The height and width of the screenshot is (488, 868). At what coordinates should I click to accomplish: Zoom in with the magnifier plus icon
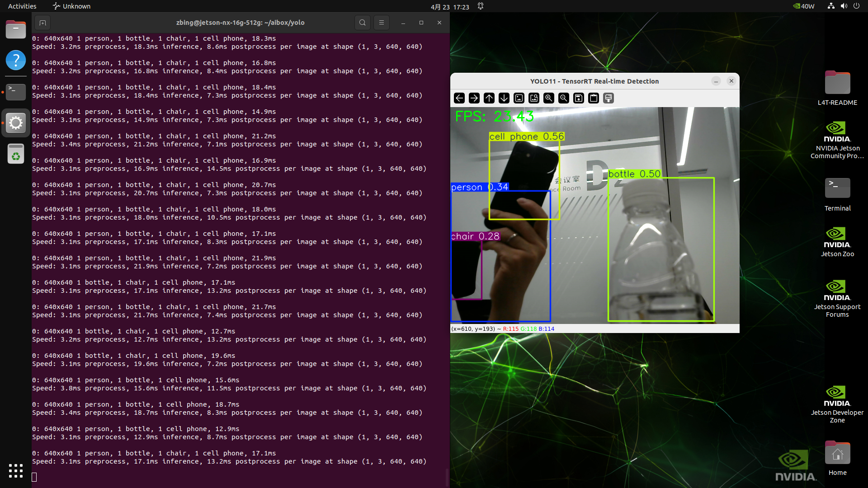point(549,98)
